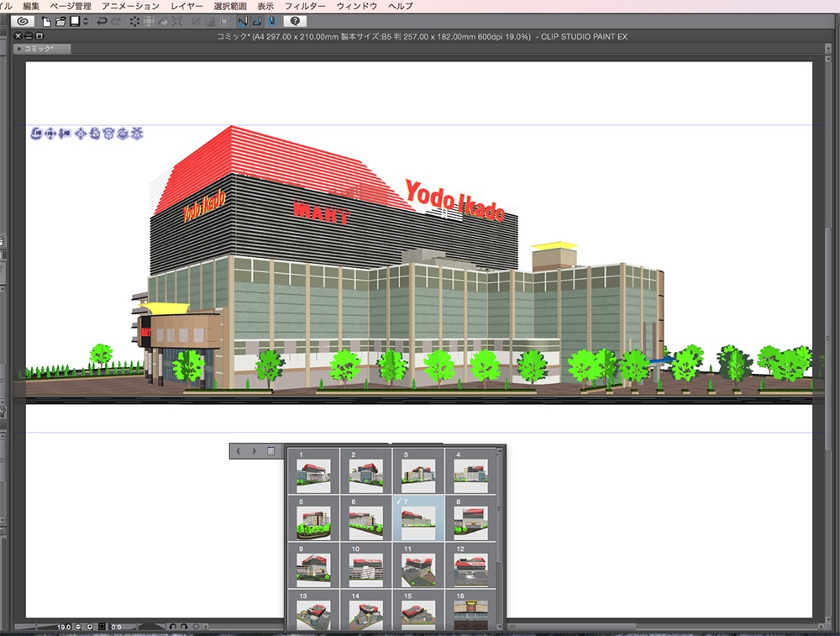Open the フィルター menu
The height and width of the screenshot is (636, 840).
304,6
